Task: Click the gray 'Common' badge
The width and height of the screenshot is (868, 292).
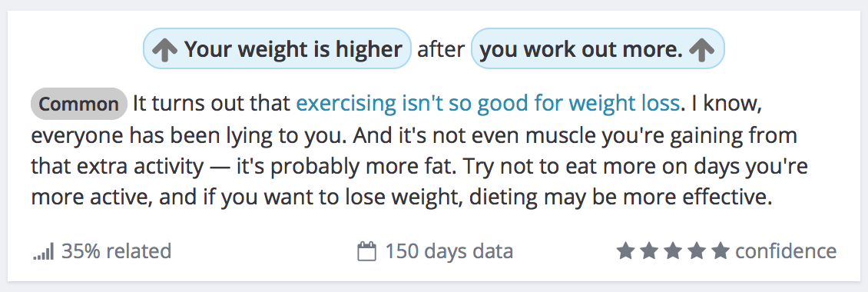Action: click(x=78, y=104)
